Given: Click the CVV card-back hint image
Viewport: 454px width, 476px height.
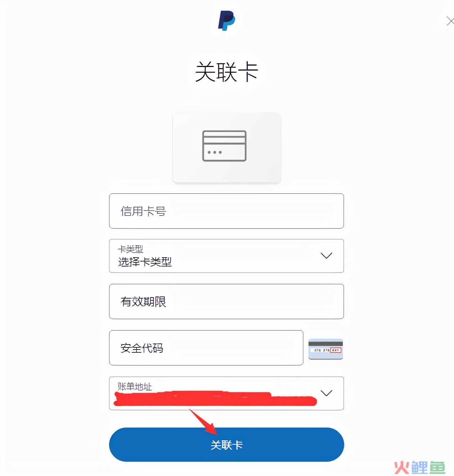Looking at the screenshot, I should (325, 349).
